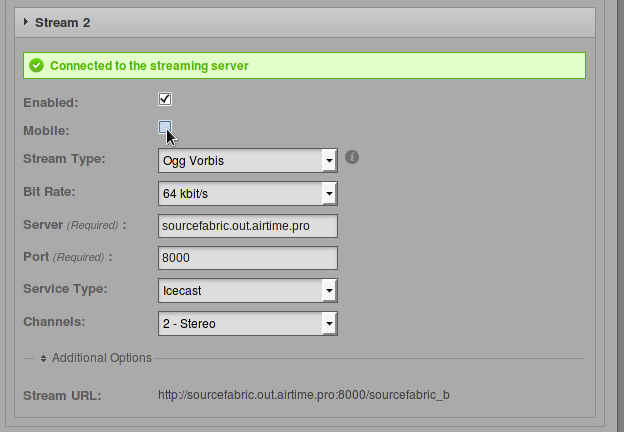Click the 'Stream Type:' label
This screenshot has width=624, height=432.
tap(64, 159)
